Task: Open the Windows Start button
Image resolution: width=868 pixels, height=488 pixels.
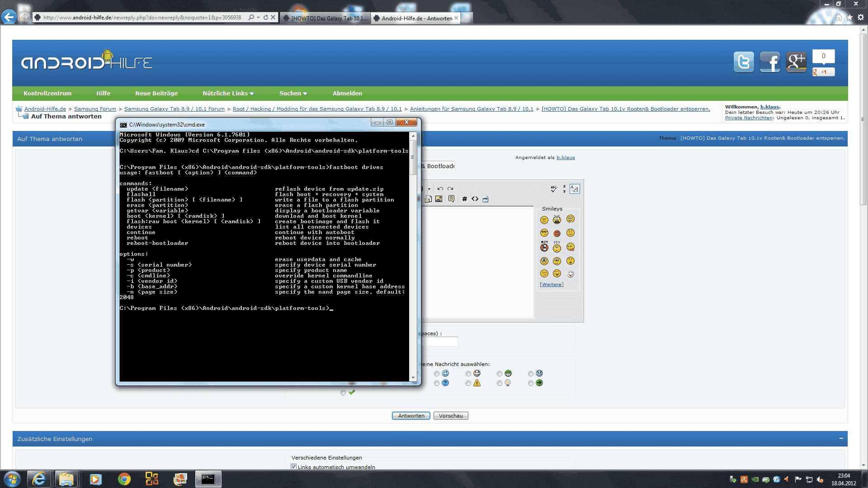Action: pyautogui.click(x=12, y=479)
